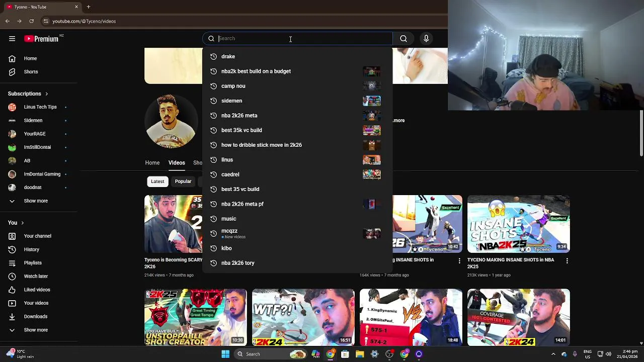This screenshot has width=644, height=362.
Task: Open options for the 164K views video
Action: 459,260
